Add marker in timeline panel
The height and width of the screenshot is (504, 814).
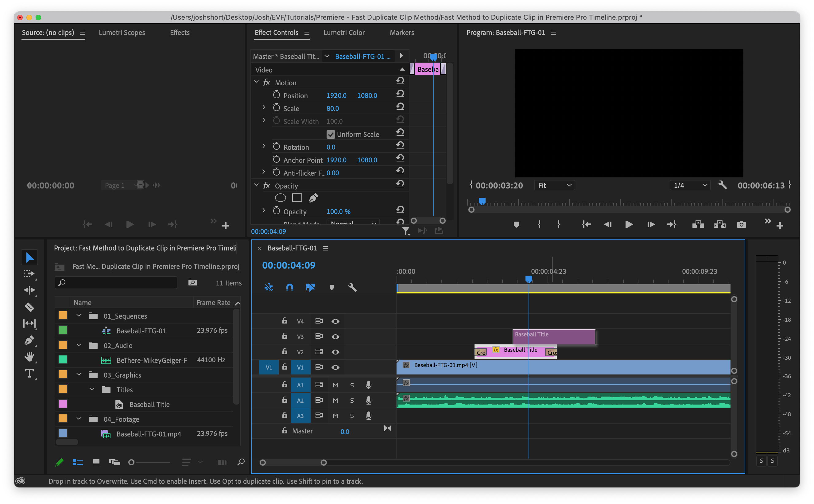[332, 287]
